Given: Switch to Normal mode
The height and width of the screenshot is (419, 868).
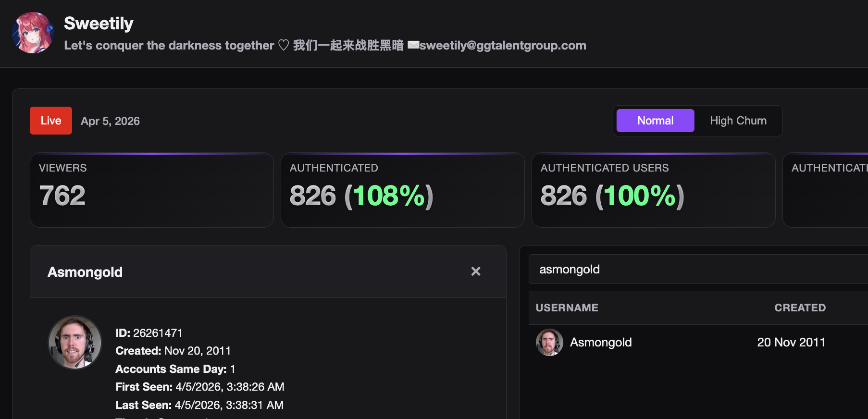Looking at the screenshot, I should tap(655, 121).
